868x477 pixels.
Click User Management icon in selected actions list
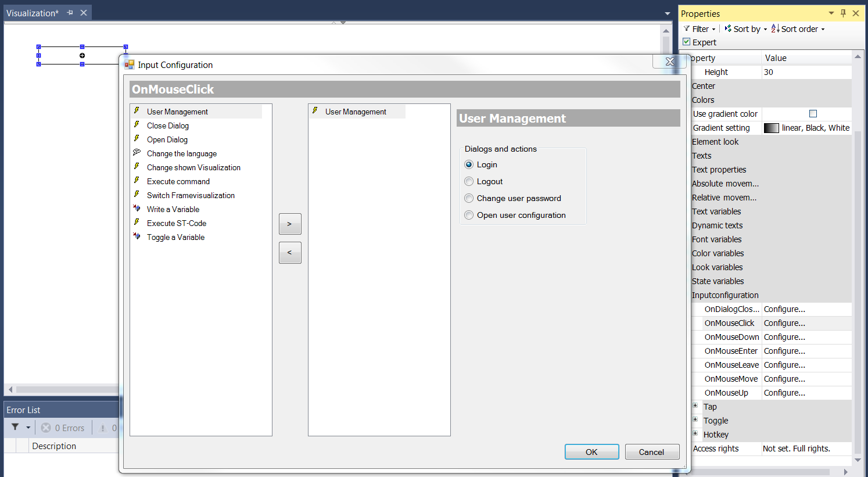[315, 110]
